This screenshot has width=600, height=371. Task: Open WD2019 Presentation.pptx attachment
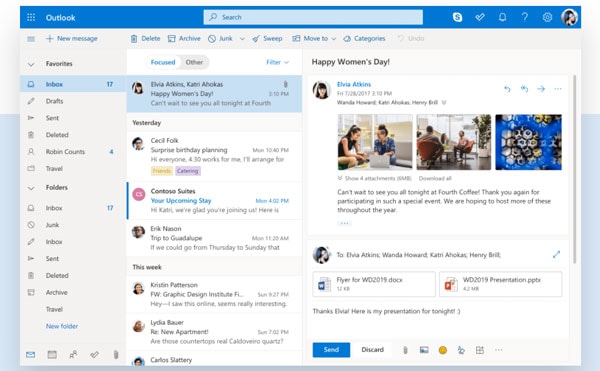(501, 284)
